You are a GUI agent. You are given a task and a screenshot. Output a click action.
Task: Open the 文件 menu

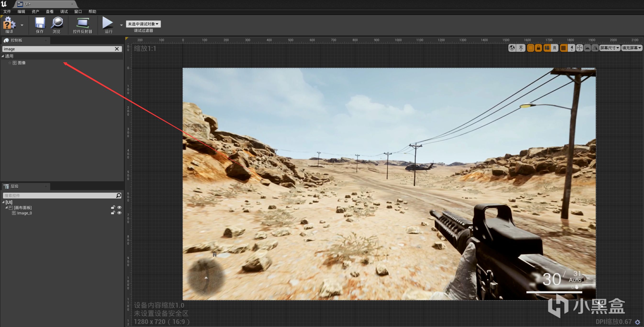pos(7,11)
